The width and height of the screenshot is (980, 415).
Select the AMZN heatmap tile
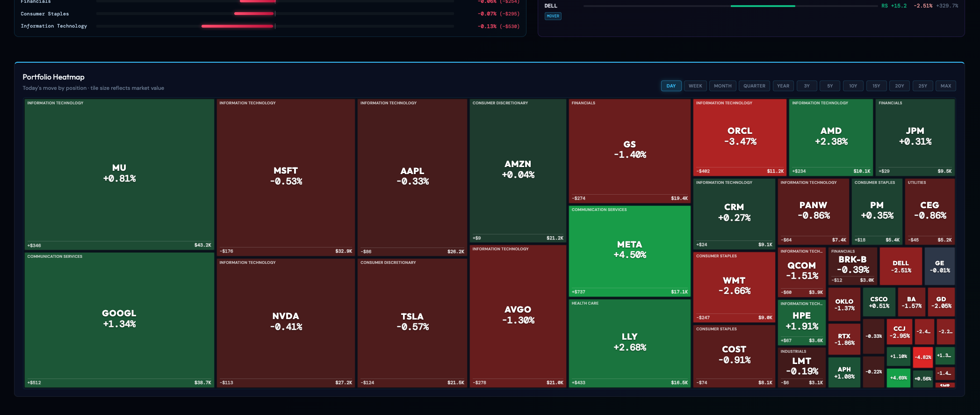(518, 170)
